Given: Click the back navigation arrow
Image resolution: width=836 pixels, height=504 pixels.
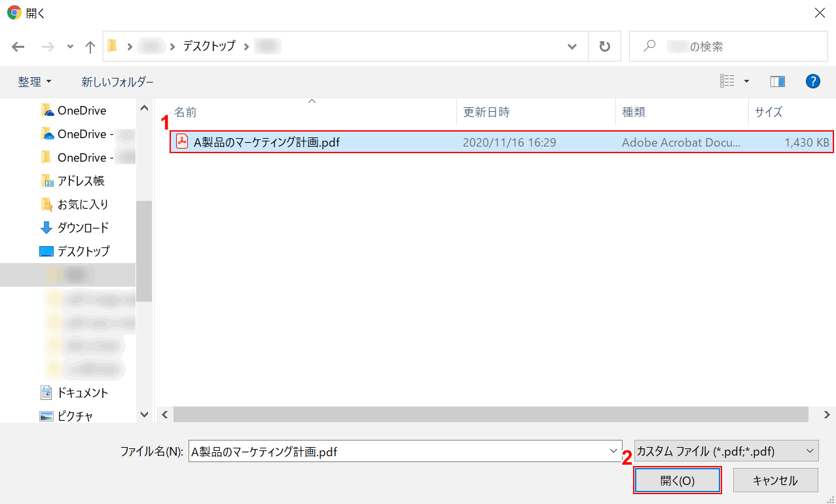Looking at the screenshot, I should (x=18, y=46).
